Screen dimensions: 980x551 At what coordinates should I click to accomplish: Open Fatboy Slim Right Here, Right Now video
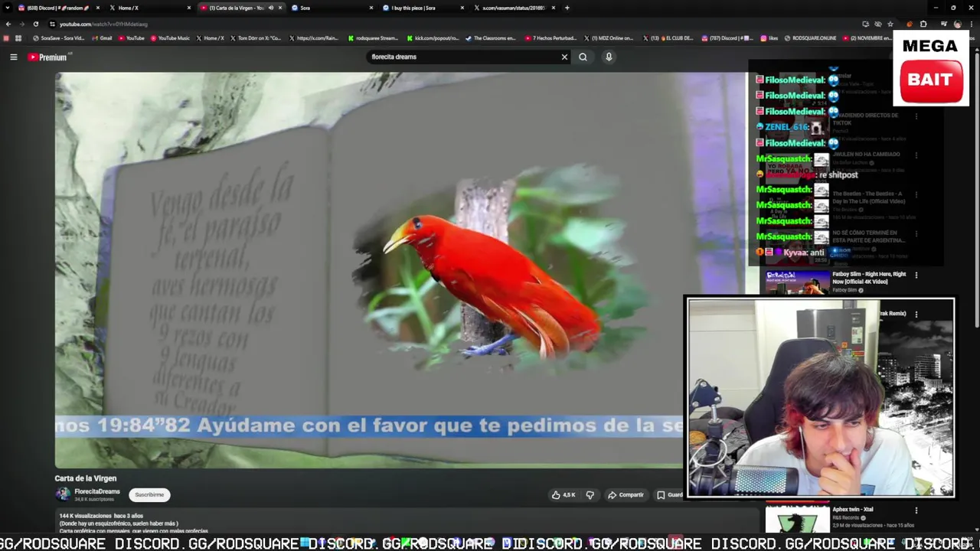click(x=869, y=278)
